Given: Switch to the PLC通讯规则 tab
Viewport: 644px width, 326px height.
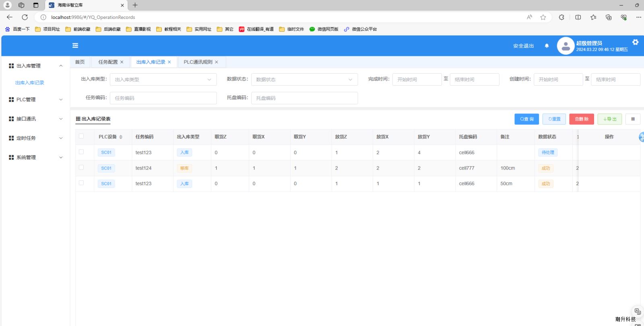Looking at the screenshot, I should (x=198, y=62).
